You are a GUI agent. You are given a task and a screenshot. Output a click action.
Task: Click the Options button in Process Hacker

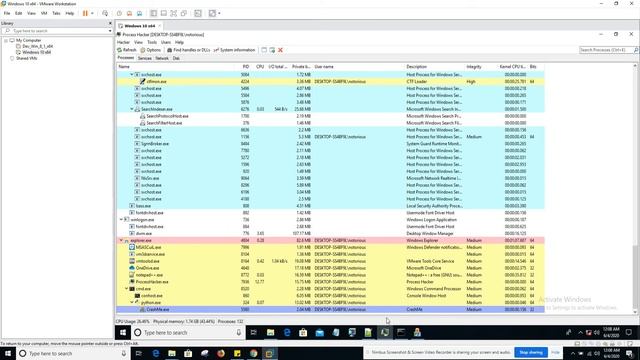pos(151,50)
